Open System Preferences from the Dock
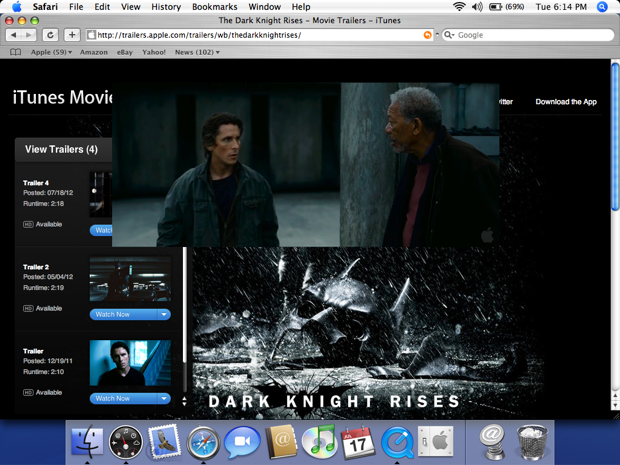Viewport: 620px width, 465px height. [435, 441]
